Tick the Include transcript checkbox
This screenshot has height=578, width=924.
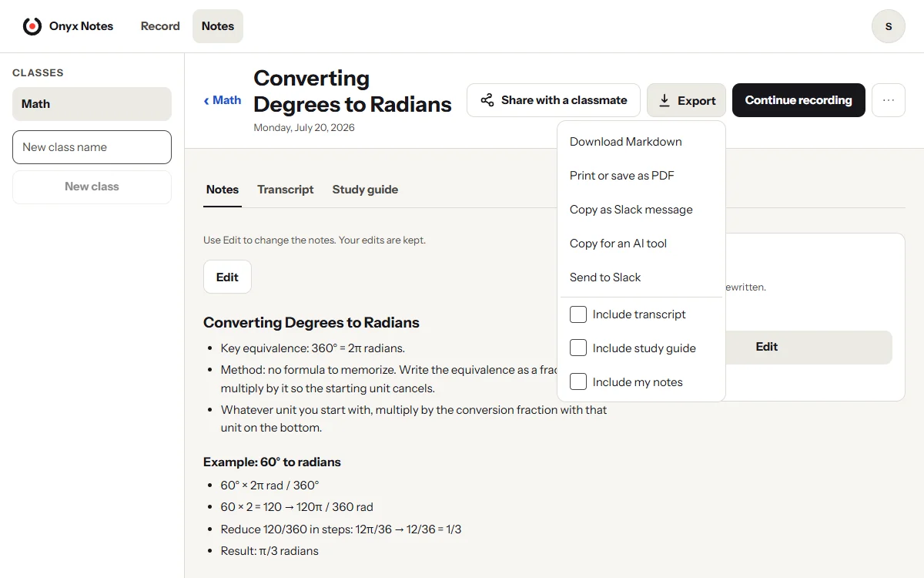[x=578, y=314]
